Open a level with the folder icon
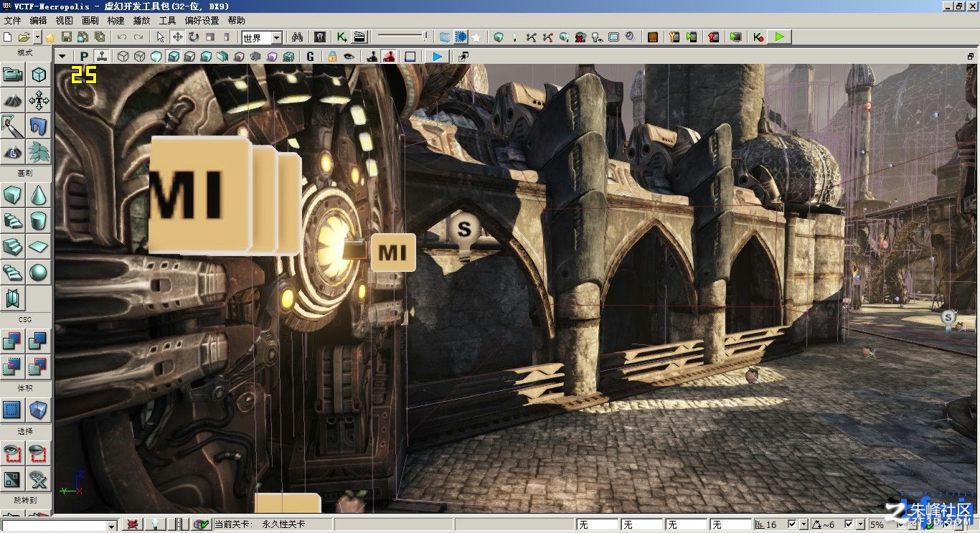Image resolution: width=980 pixels, height=533 pixels. click(x=24, y=37)
